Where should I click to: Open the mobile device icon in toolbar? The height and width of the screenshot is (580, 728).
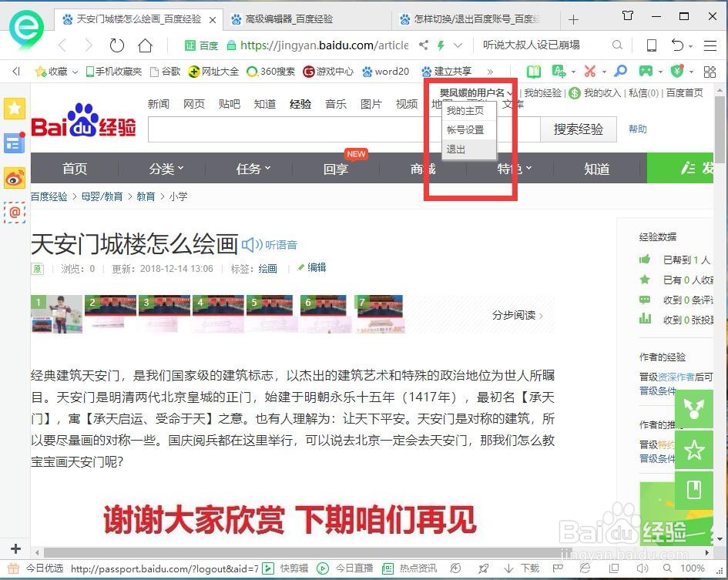coord(652,45)
